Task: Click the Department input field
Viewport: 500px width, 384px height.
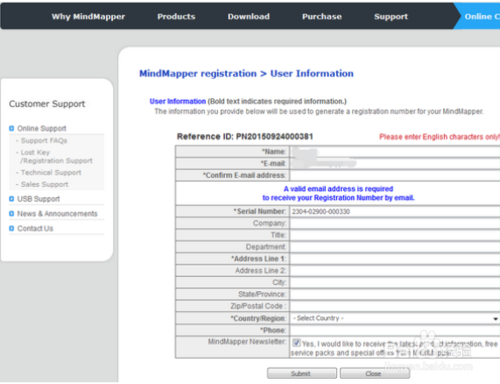Action: 395,247
